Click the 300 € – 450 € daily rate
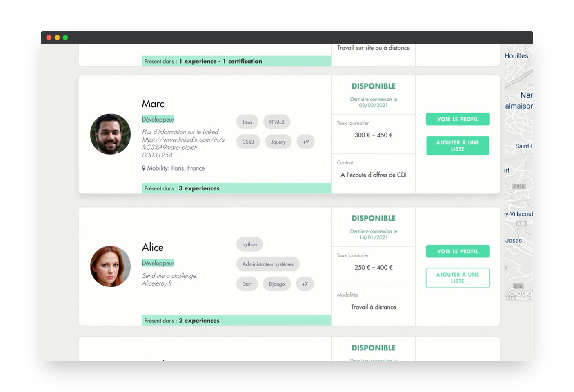The width and height of the screenshot is (574, 392). click(x=374, y=135)
